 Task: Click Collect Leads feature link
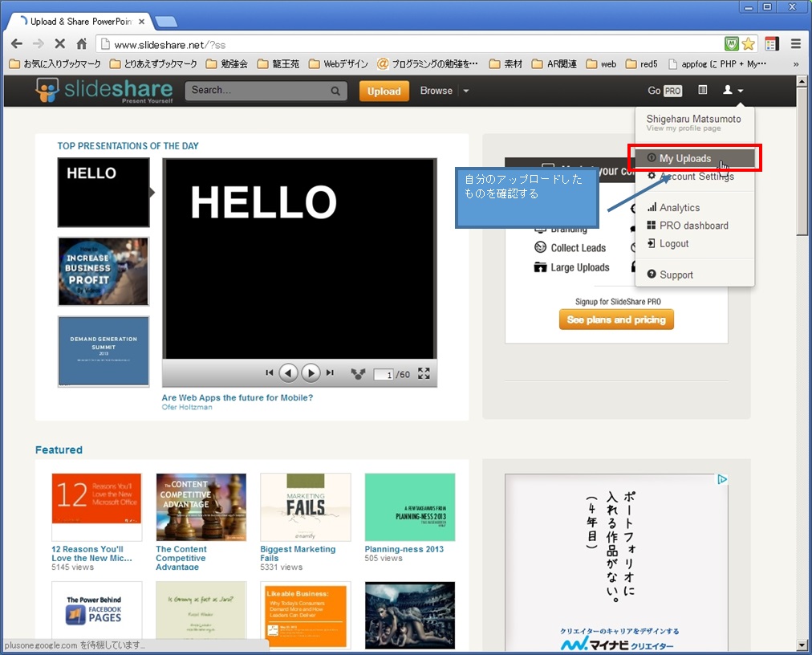pos(570,248)
